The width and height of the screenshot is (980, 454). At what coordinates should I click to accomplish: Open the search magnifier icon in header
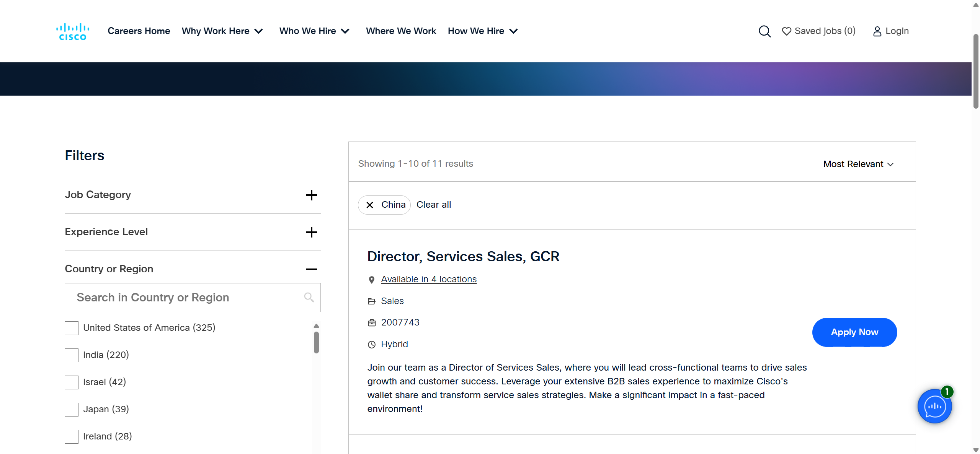click(x=764, y=31)
